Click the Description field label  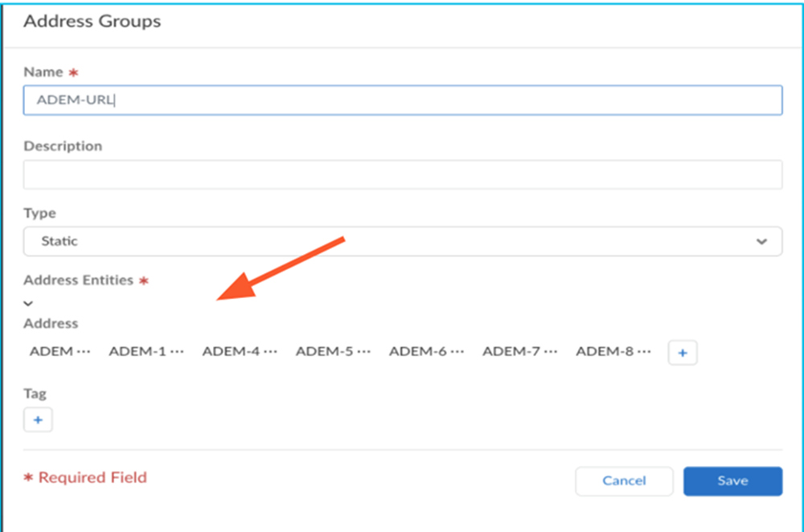(x=63, y=146)
